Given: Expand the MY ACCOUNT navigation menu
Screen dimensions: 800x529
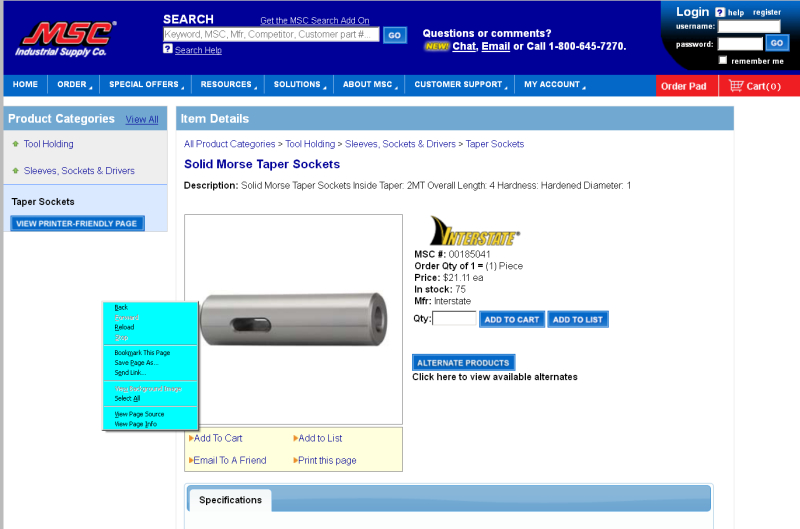Looking at the screenshot, I should (555, 85).
